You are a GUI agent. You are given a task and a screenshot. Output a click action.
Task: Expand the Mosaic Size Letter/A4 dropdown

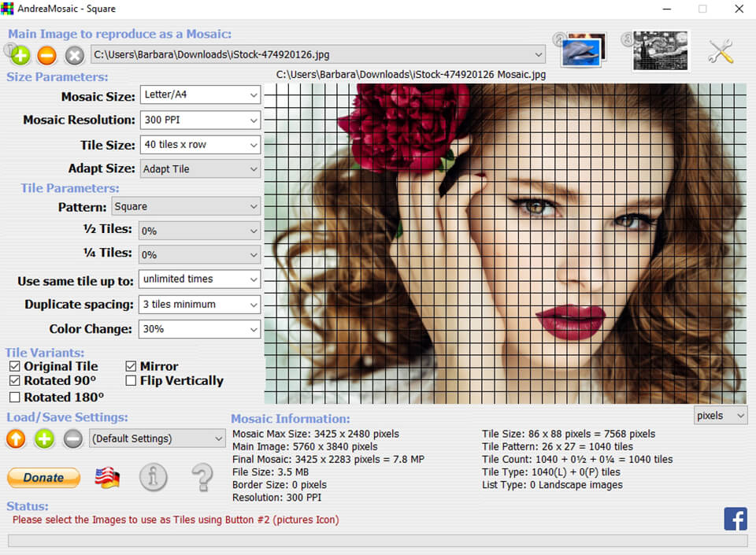coord(200,95)
